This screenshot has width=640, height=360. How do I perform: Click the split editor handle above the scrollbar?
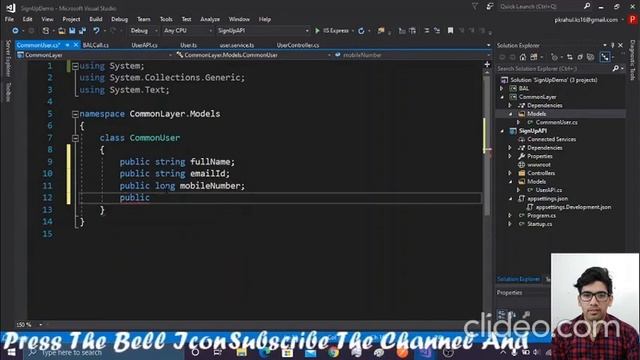click(487, 64)
